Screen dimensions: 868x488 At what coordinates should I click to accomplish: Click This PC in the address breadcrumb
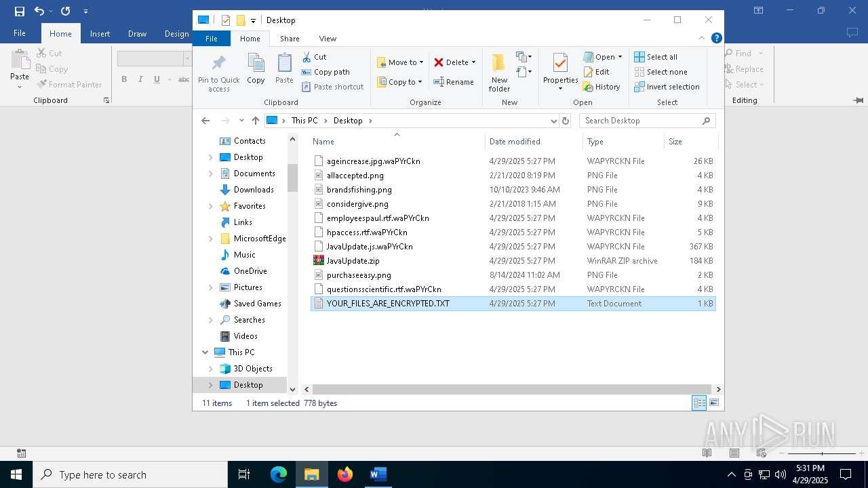click(304, 121)
